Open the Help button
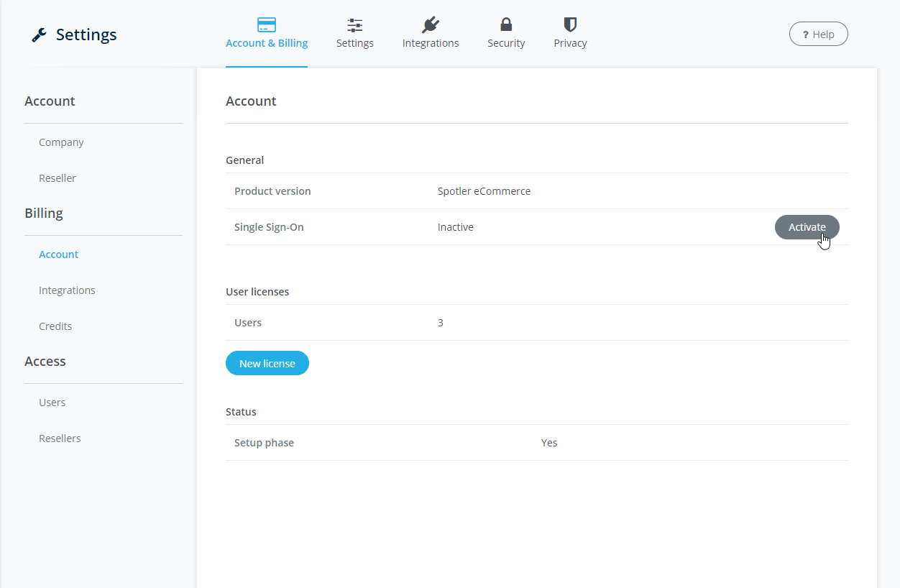 pos(818,35)
